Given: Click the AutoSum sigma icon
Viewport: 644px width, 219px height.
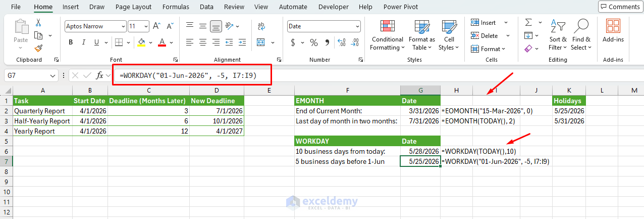Looking at the screenshot, I should pyautogui.click(x=528, y=23).
